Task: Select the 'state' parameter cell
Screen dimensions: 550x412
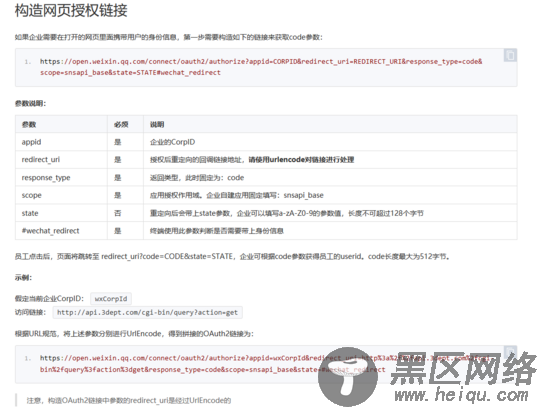Action: tap(61, 213)
